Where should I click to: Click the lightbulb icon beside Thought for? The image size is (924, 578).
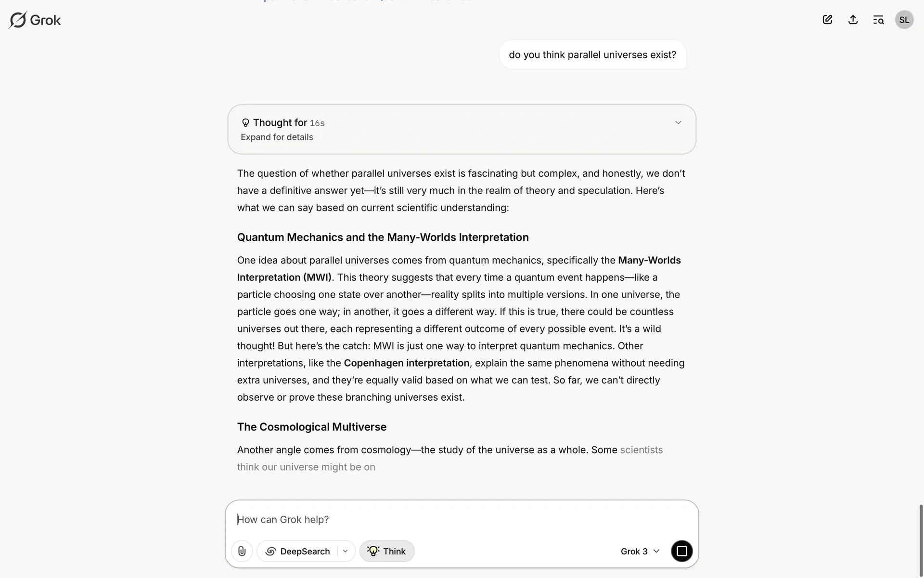245,123
